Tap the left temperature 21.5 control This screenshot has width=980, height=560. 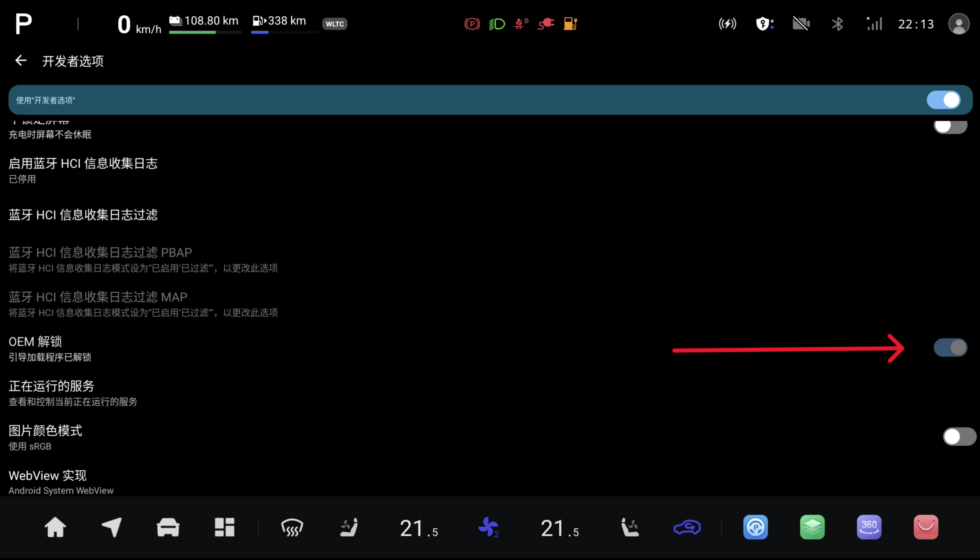419,528
